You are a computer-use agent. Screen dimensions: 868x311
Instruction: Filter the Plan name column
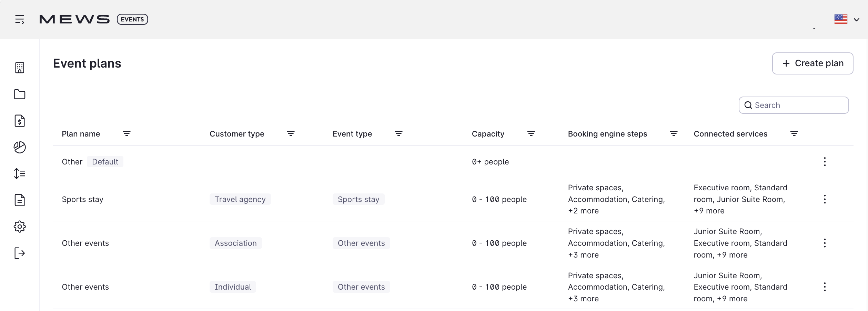click(x=127, y=134)
